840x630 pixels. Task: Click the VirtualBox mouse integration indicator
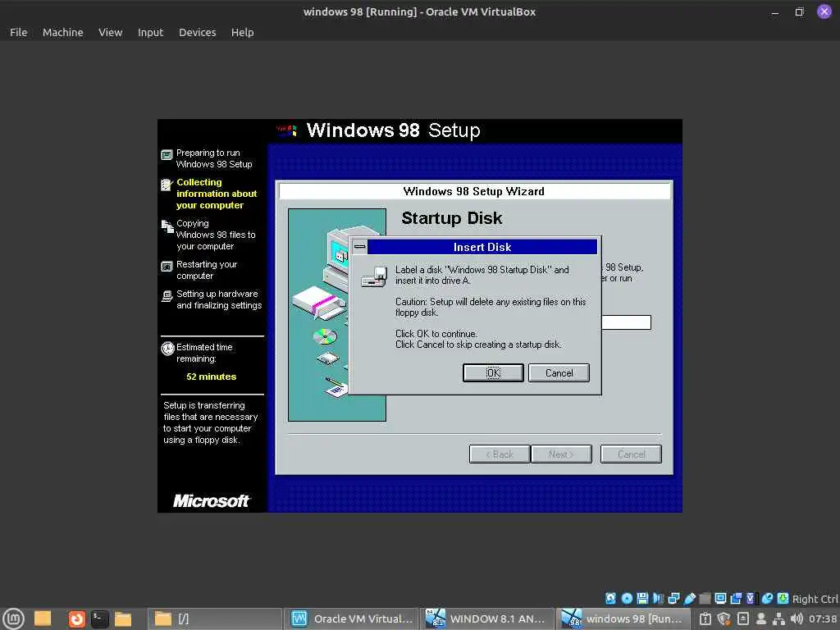coord(767,598)
